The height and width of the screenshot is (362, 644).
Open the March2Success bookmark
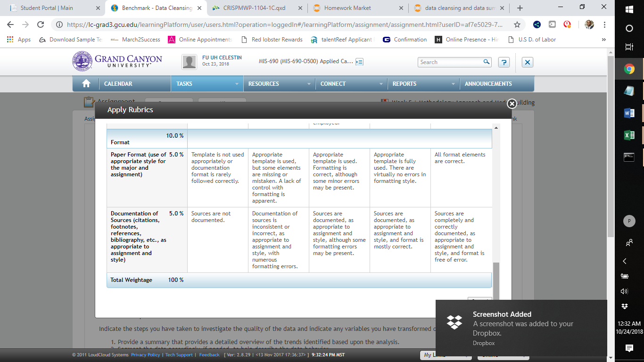[x=135, y=40]
